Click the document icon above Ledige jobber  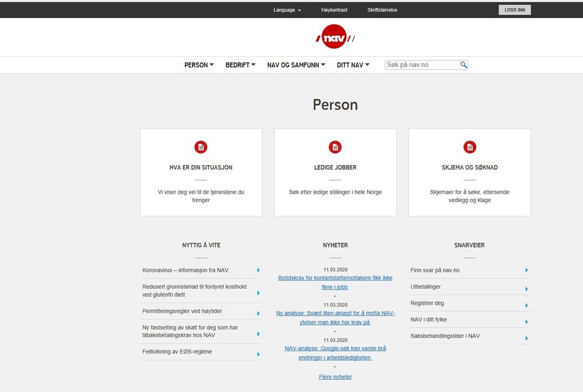[x=335, y=147]
